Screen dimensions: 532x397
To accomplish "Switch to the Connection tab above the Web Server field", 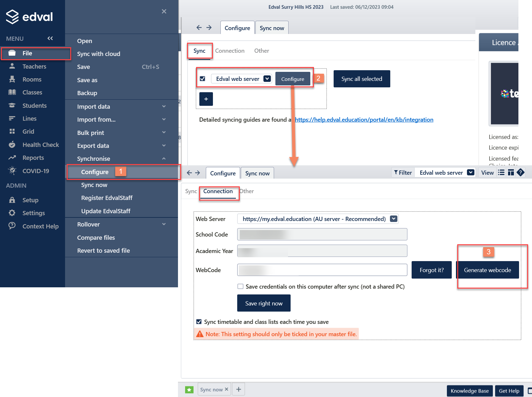I will click(218, 191).
